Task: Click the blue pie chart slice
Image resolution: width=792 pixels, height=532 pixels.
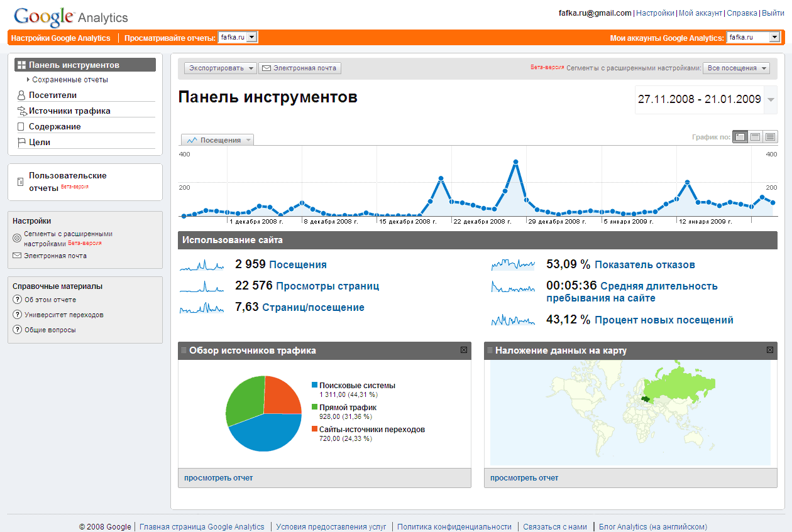Action: (265, 433)
